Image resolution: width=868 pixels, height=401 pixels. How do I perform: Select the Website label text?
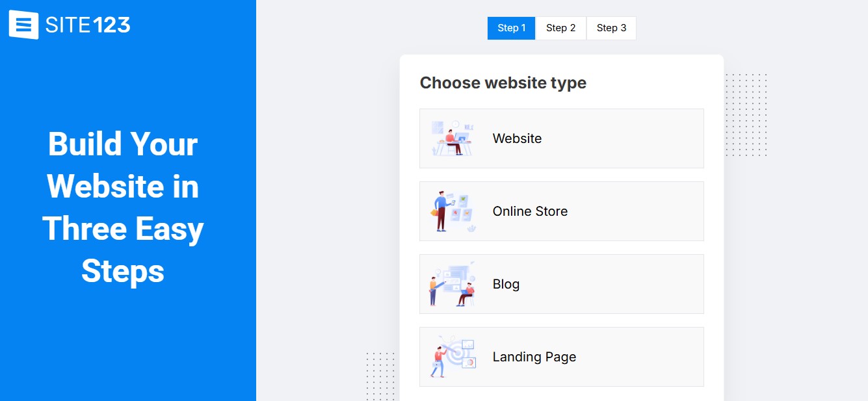click(517, 138)
